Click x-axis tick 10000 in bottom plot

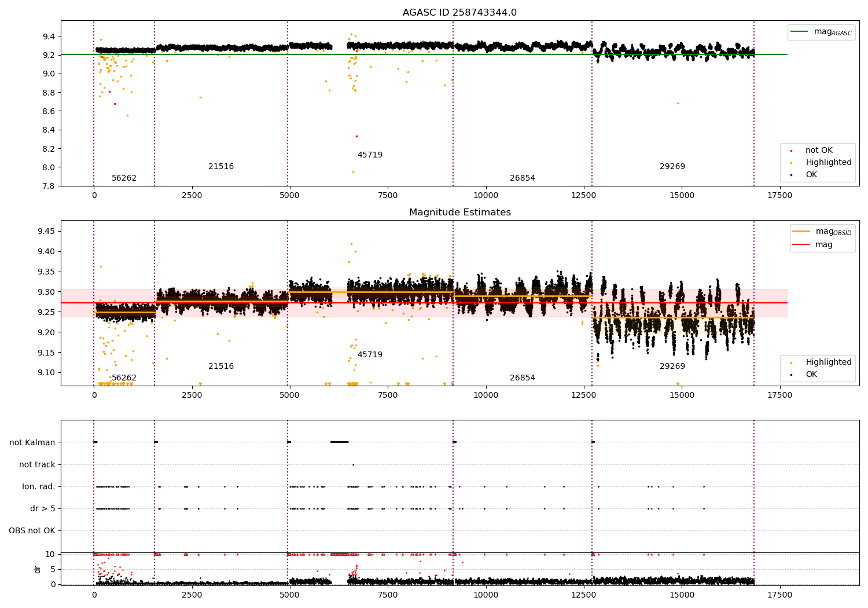(x=486, y=595)
